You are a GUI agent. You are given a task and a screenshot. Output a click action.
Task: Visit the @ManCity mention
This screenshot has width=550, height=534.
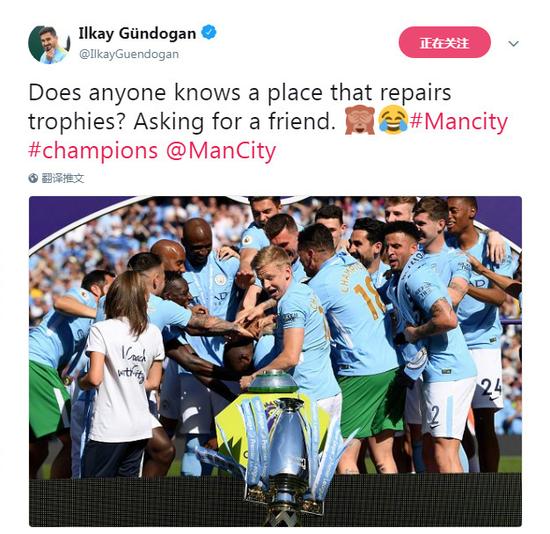tap(221, 152)
